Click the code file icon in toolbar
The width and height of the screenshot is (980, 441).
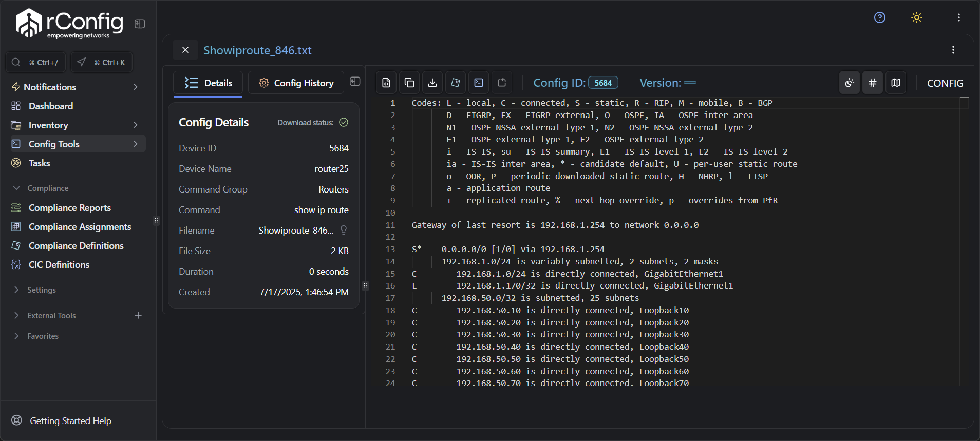pos(386,83)
